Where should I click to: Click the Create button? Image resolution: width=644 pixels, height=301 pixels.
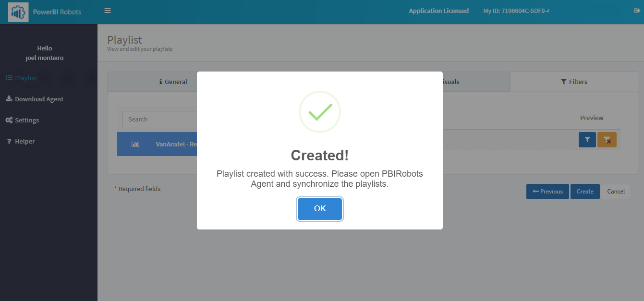tap(585, 192)
